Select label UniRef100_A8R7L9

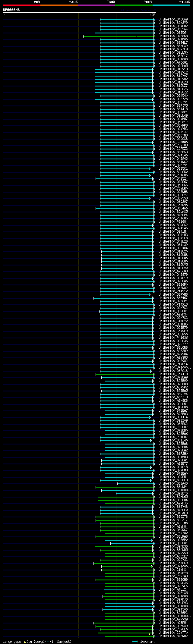pos(173,49)
